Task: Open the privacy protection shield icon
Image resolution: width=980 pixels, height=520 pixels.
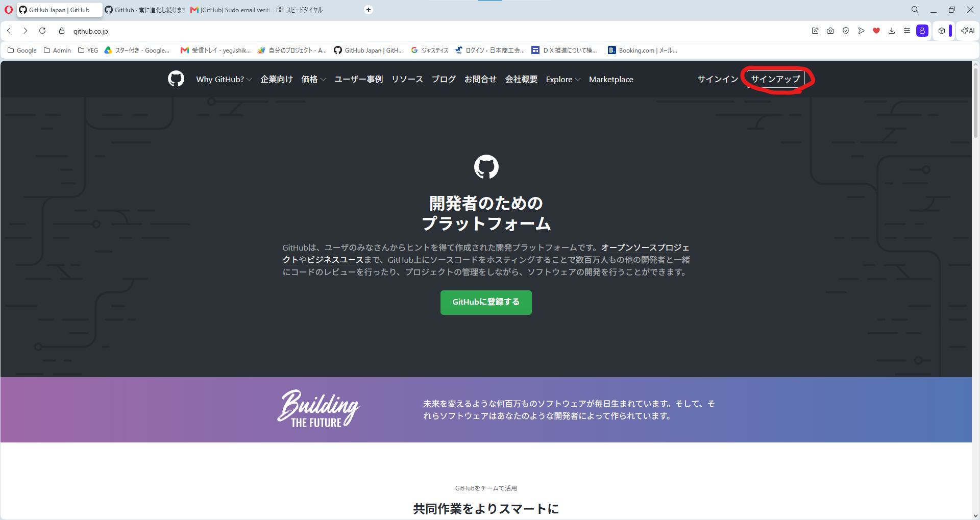Action: click(846, 31)
